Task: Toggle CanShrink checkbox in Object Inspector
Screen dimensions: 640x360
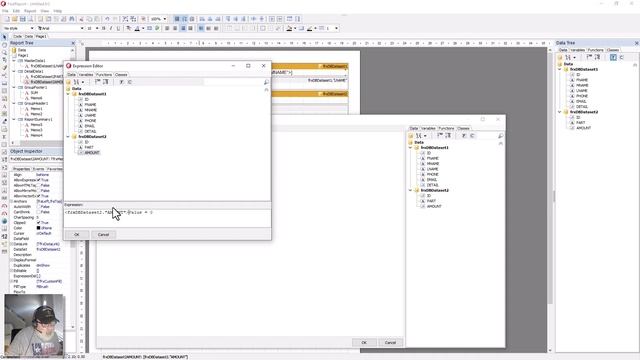Action: click(38, 212)
